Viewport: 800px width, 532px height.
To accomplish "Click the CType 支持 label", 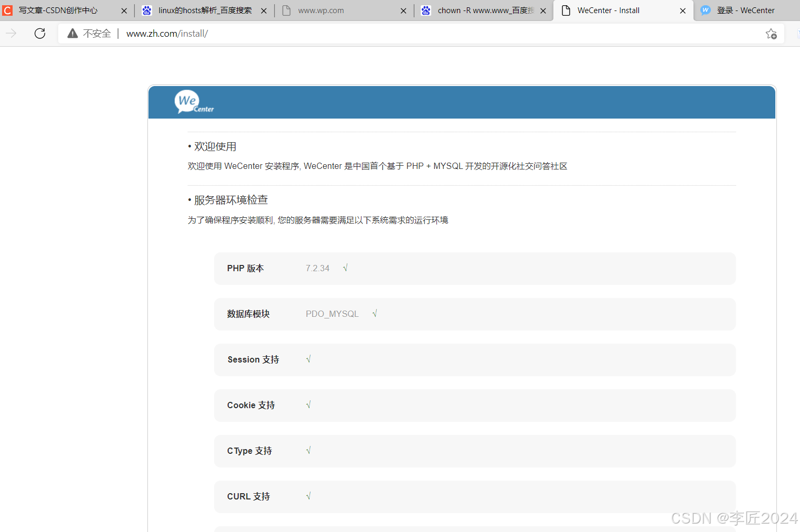I will tap(249, 451).
